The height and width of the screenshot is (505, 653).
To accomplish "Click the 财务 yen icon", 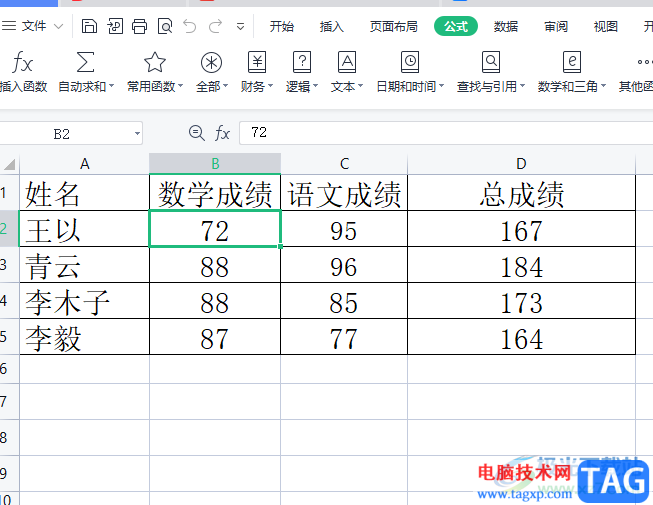I will pyautogui.click(x=257, y=62).
